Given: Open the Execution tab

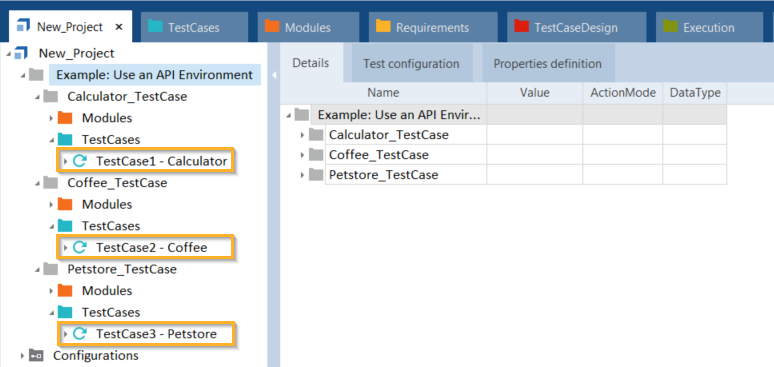Looking at the screenshot, I should click(709, 28).
